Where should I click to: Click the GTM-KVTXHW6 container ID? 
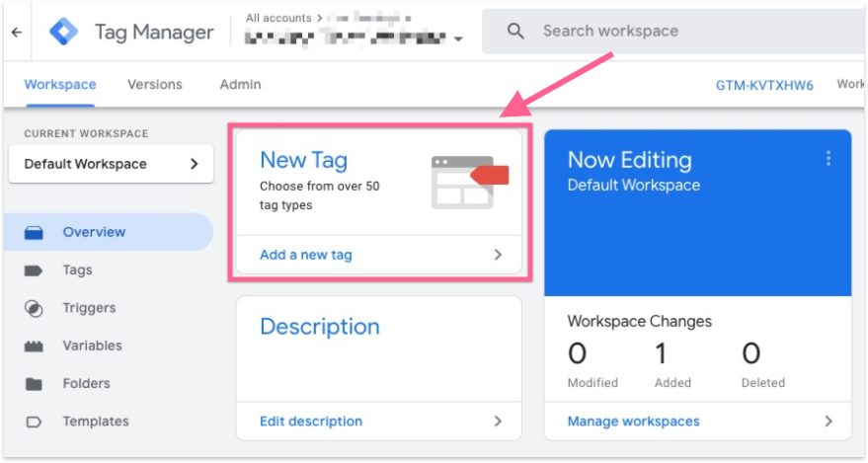coord(764,86)
